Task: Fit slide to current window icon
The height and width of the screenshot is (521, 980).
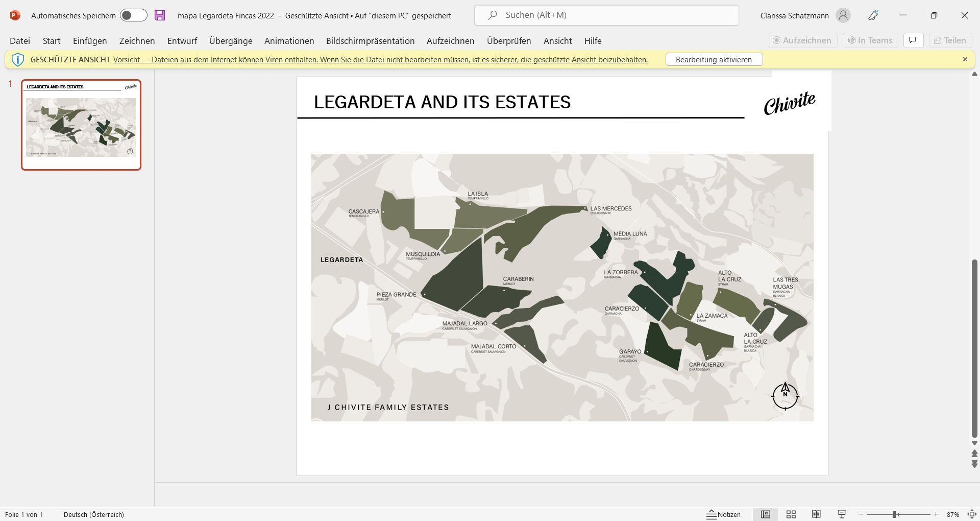Action: pyautogui.click(x=972, y=514)
